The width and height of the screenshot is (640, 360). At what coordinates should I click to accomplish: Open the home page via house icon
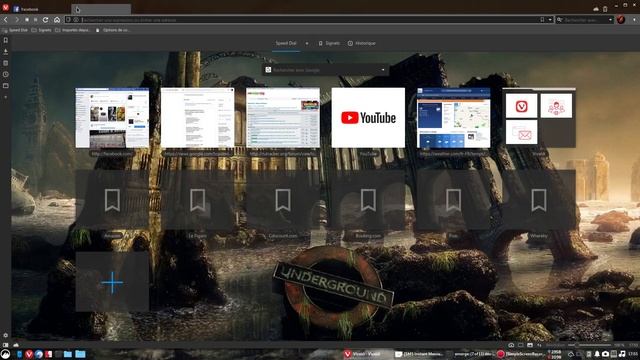[57, 20]
